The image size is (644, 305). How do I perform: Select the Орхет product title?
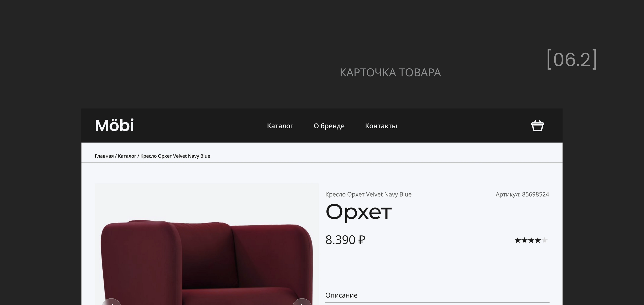(x=358, y=212)
